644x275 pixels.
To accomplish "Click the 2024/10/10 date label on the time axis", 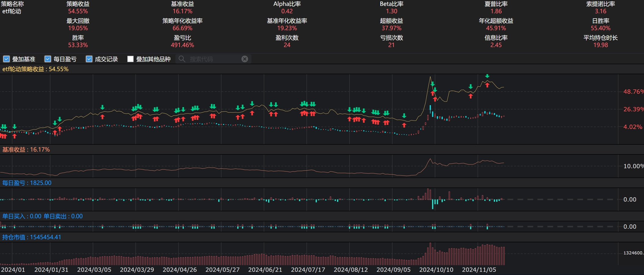I will pyautogui.click(x=436, y=270).
